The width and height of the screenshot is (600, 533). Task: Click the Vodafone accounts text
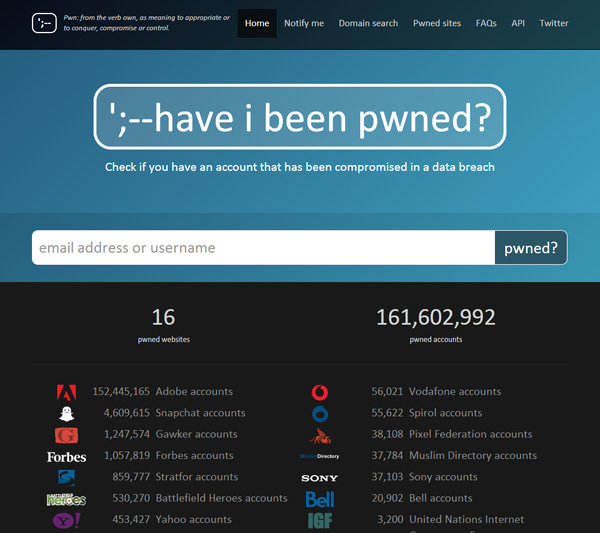(455, 391)
